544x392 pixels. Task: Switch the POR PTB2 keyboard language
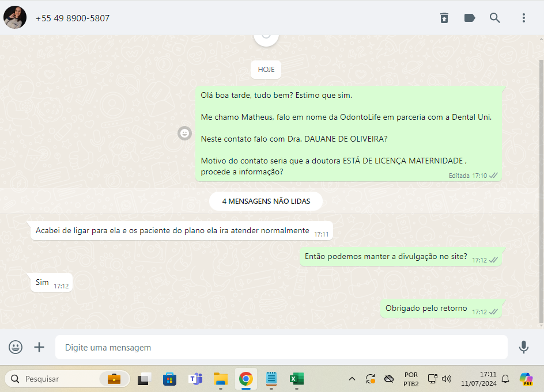click(411, 379)
